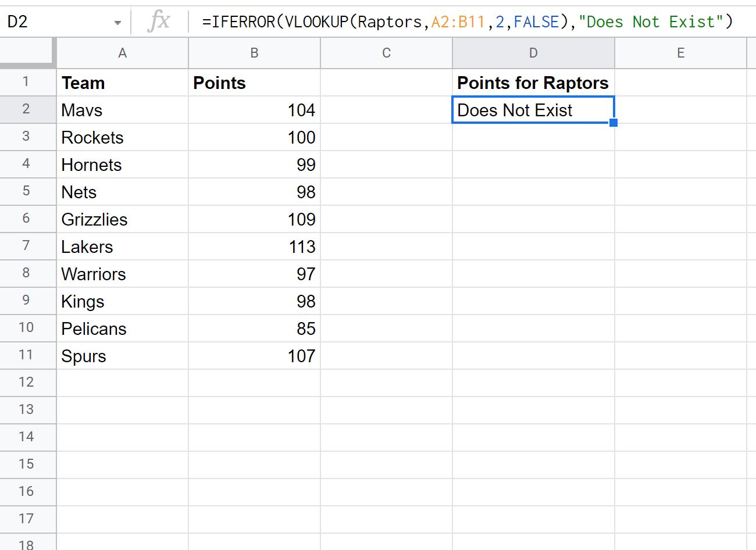Select all cells via corner box
The width and height of the screenshot is (756, 550).
point(27,53)
